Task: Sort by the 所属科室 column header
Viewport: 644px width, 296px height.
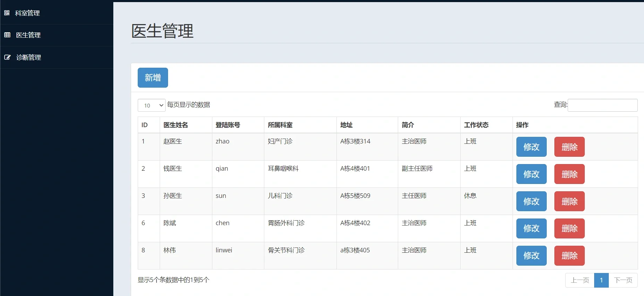Action: coord(300,125)
